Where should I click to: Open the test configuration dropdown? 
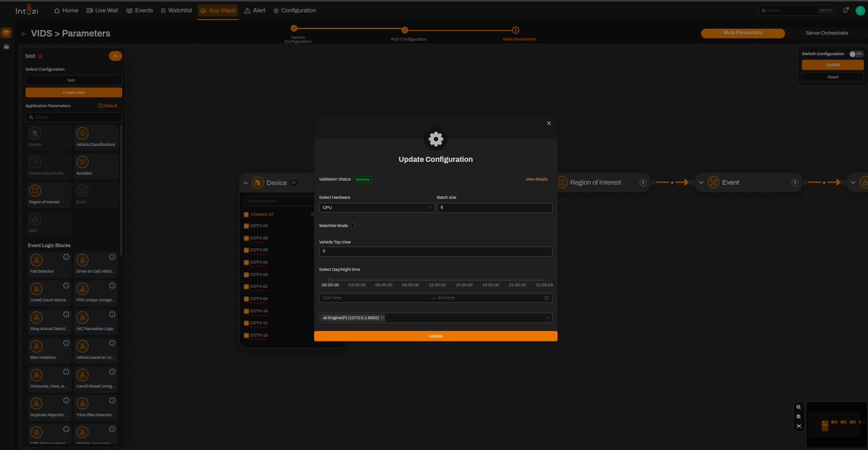point(73,80)
